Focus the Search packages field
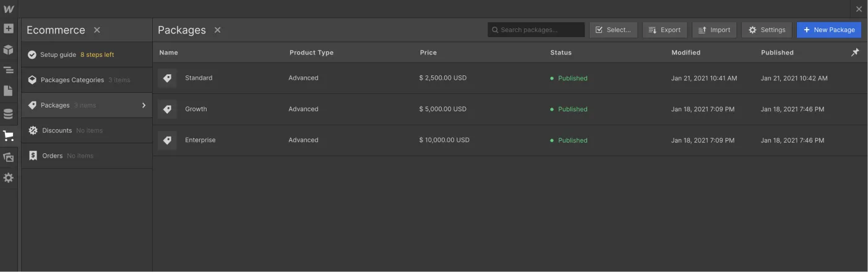 click(x=539, y=30)
